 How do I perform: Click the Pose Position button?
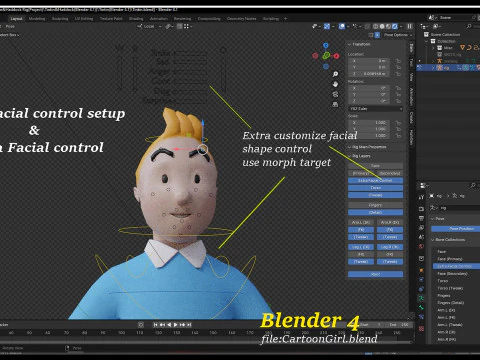[x=456, y=229]
